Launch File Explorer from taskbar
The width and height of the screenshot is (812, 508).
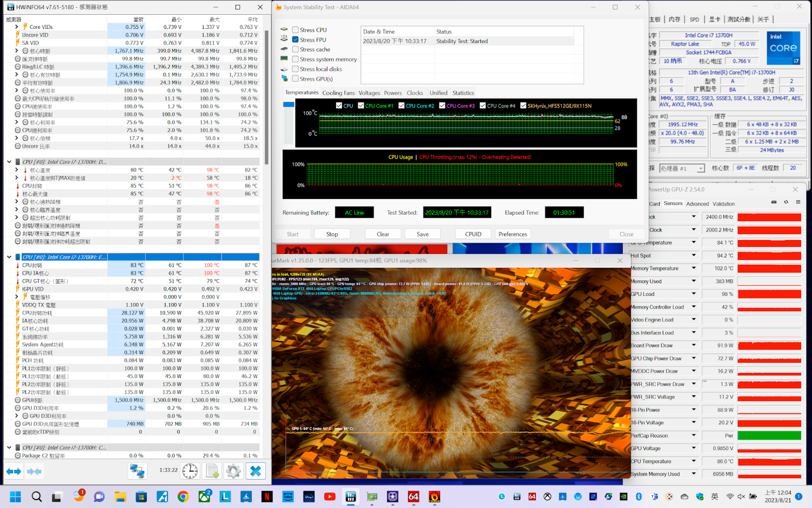120,496
